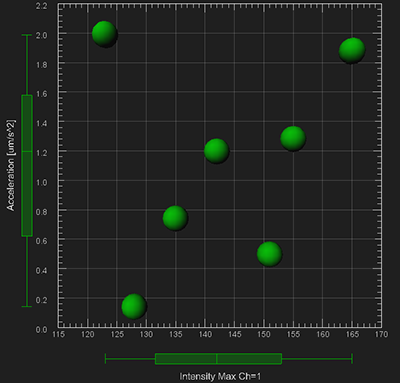Click the 115 tick label on X axis

point(58,334)
